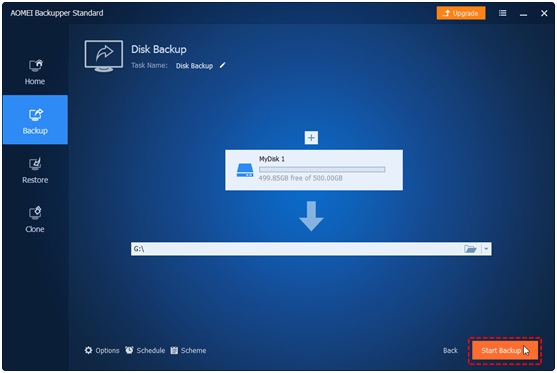Open the Home section icon in sidebar
The image size is (557, 373).
click(36, 65)
